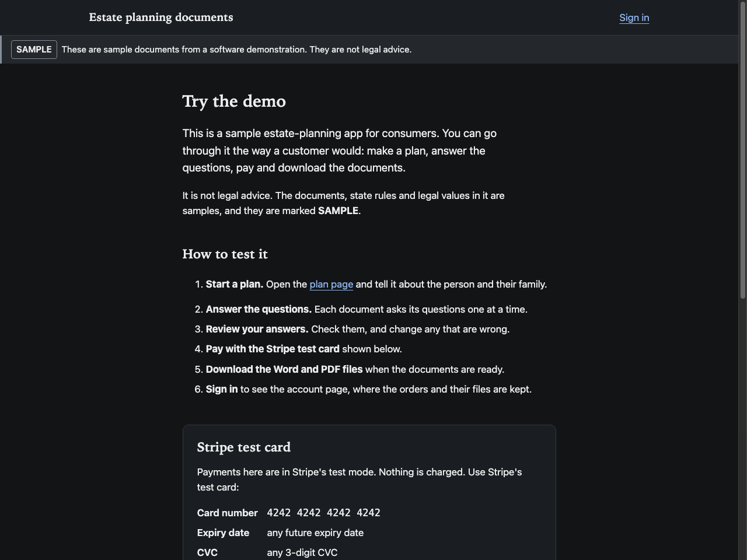This screenshot has width=747, height=560.
Task: Click the 'Start a plan.' step text
Action: (235, 285)
